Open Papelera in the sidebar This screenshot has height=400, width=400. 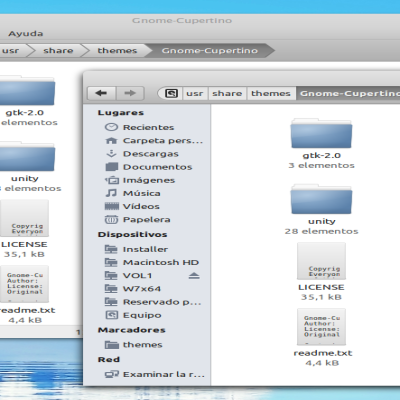coord(147,220)
